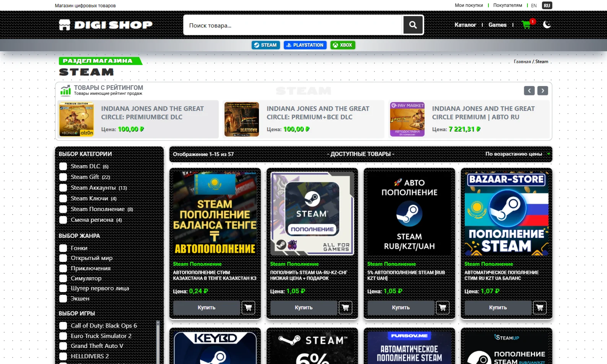Open the price sorting dropdown
This screenshot has height=364, width=607.
(517, 154)
